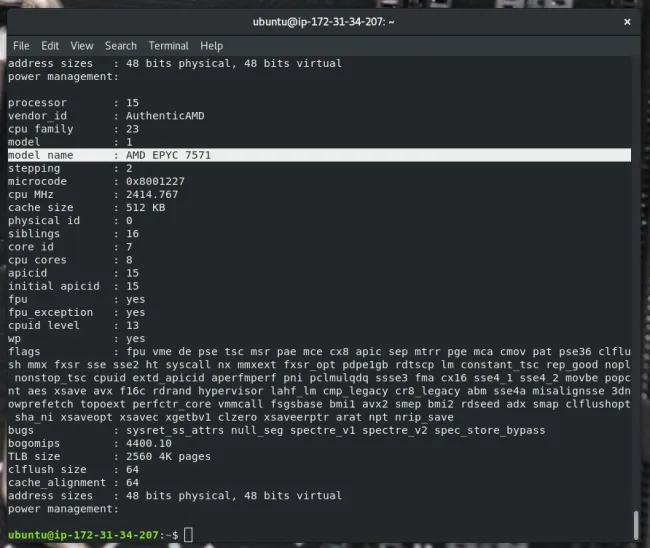Click the 'stepping' label
Viewport: 650px width, 548px height.
pyautogui.click(x=34, y=168)
